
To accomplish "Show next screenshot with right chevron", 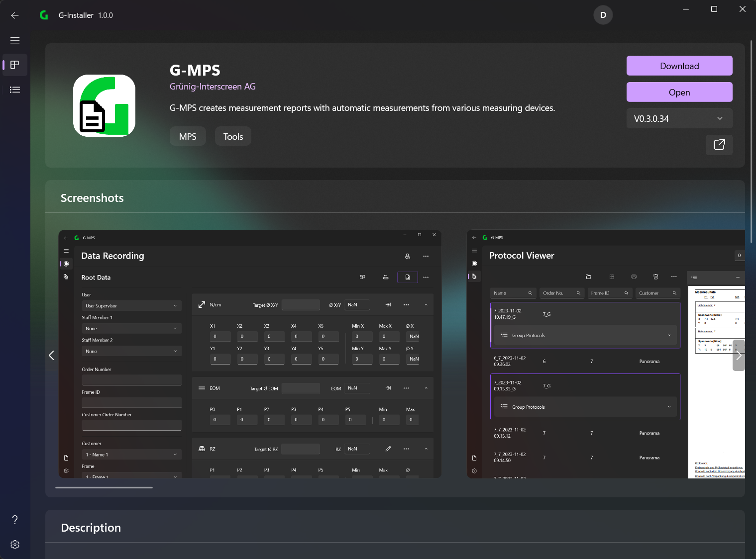I will (x=739, y=355).
